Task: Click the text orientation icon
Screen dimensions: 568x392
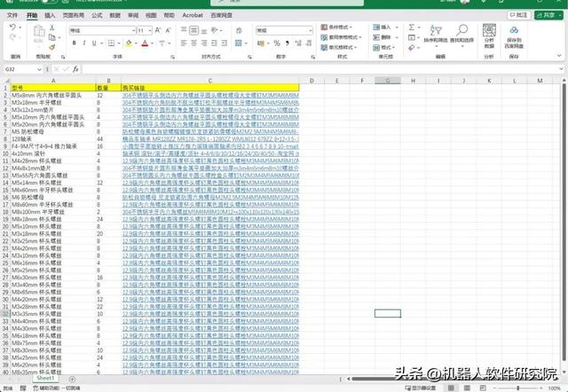Action: click(215, 30)
